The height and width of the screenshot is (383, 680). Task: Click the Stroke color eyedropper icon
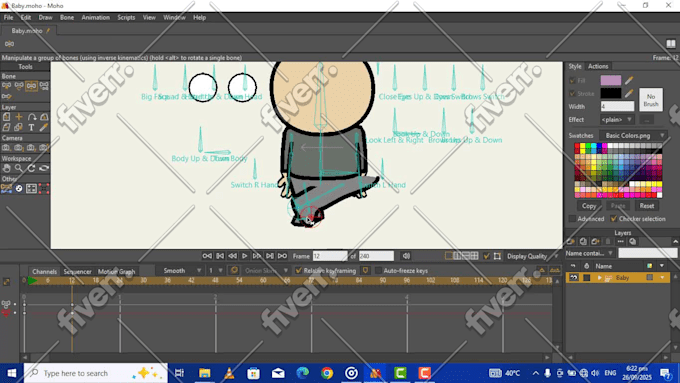coord(629,93)
